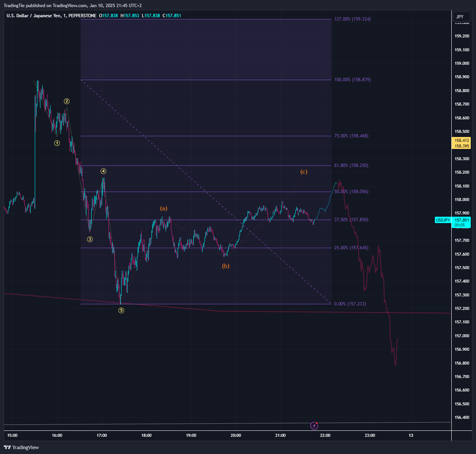Click the 16:00 time axis label
476x454 pixels.
coord(57,435)
